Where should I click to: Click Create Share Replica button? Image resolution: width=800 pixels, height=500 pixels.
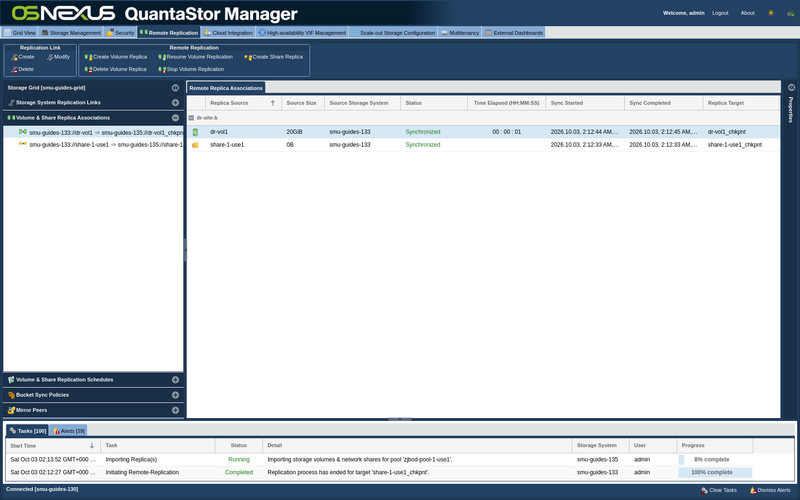tap(273, 57)
